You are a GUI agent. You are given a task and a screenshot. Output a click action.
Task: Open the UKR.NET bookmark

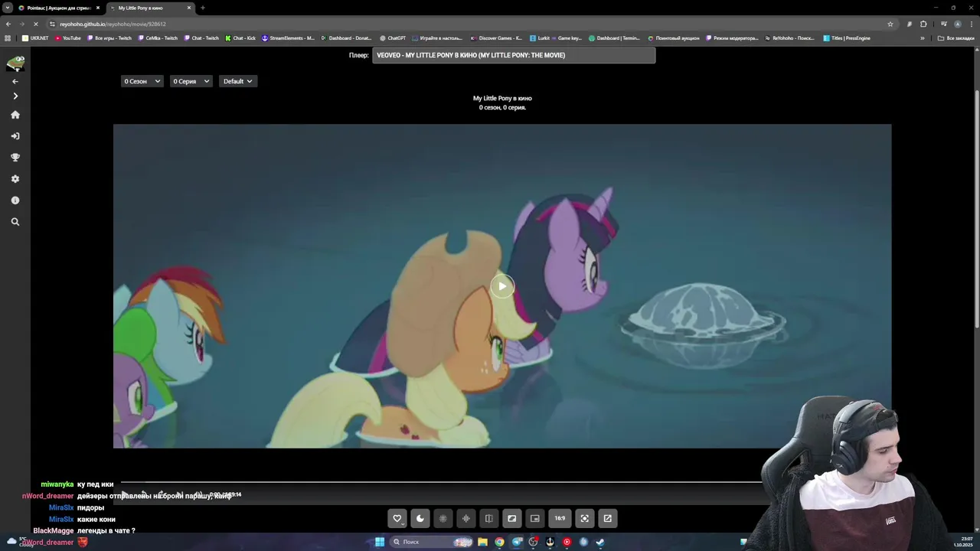36,38
